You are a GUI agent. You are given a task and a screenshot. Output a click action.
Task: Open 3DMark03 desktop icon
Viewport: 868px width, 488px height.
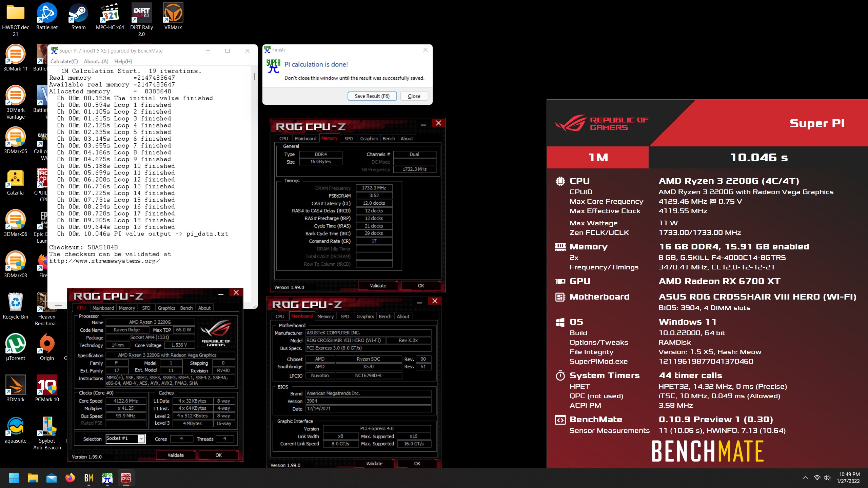point(16,265)
